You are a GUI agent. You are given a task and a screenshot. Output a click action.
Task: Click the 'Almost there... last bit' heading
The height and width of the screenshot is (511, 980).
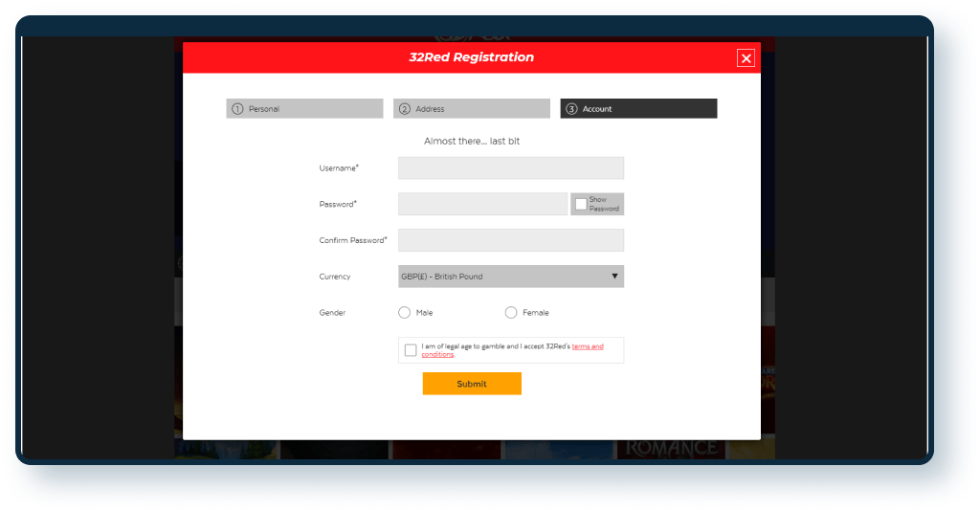472,142
